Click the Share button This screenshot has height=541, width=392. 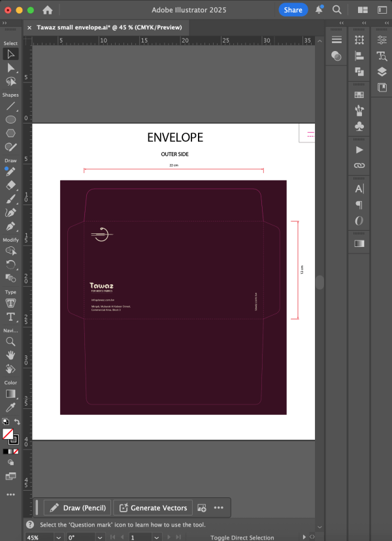point(293,10)
